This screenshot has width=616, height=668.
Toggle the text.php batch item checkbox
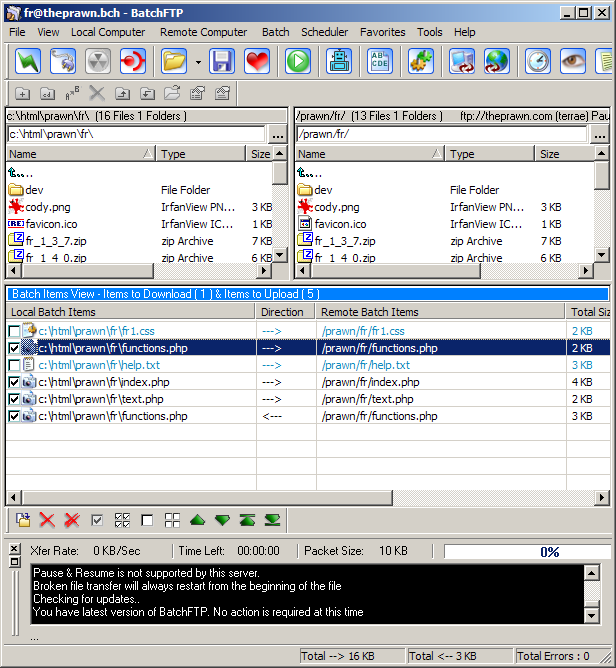(14, 399)
